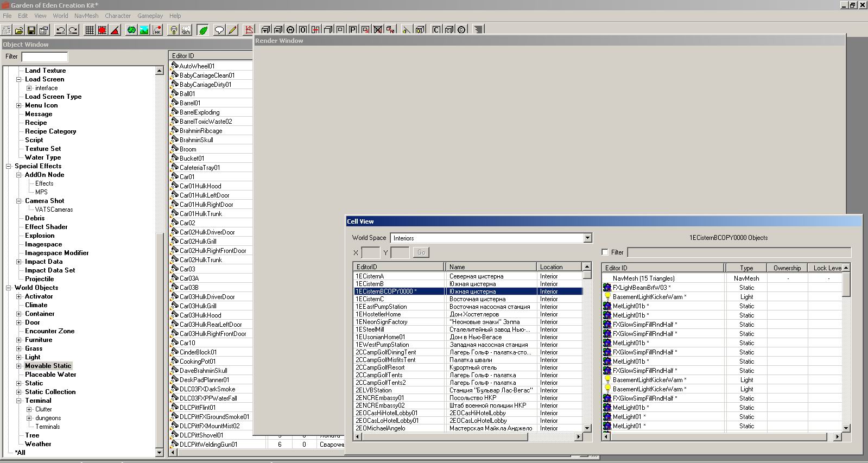Screen dimensions: 868x463
Task: Select BrahminSkull in the Object Window list
Action: [x=196, y=139]
